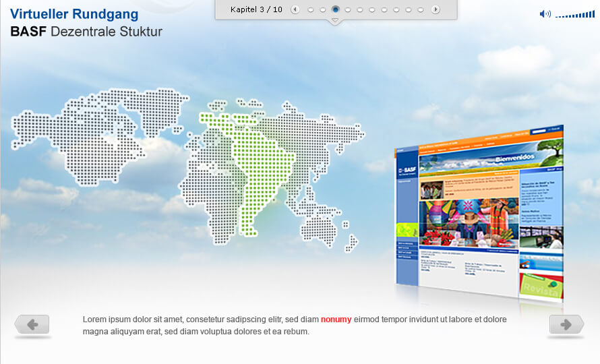Select the last chapter dot (10)
Image resolution: width=600 pixels, height=364 pixels.
(x=421, y=9)
